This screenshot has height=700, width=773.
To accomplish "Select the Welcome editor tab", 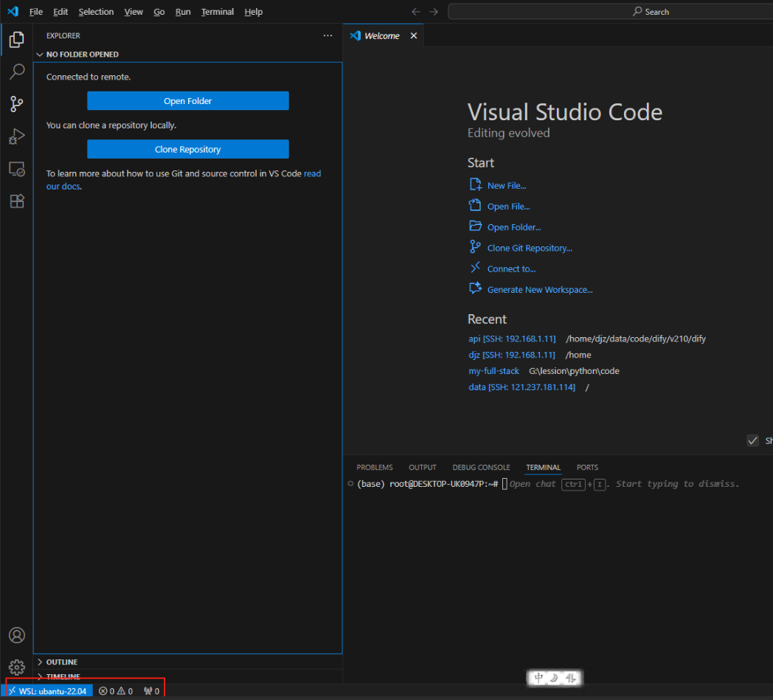I will coord(383,35).
